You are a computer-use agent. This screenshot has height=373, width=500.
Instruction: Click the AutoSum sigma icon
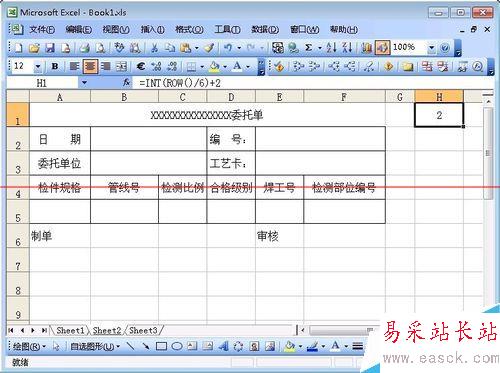coord(309,48)
